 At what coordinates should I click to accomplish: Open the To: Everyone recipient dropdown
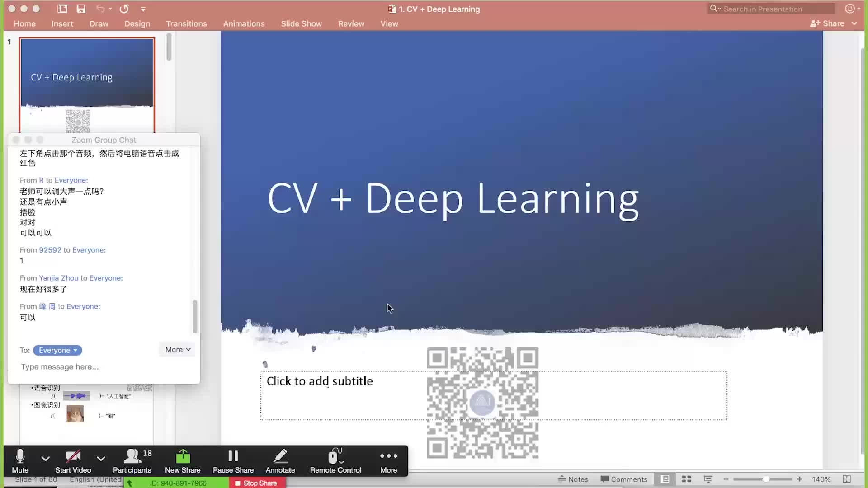pyautogui.click(x=57, y=350)
